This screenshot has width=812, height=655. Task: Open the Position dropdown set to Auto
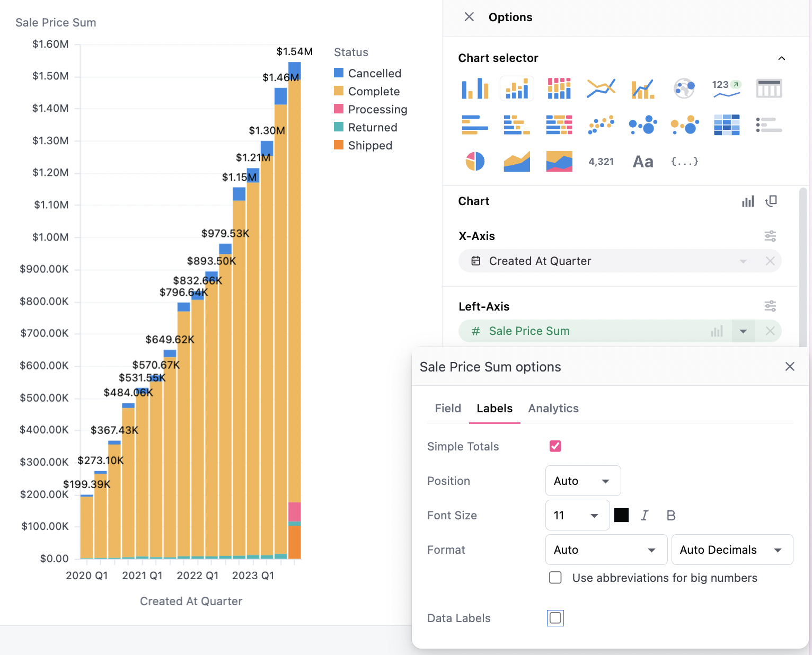pos(582,481)
